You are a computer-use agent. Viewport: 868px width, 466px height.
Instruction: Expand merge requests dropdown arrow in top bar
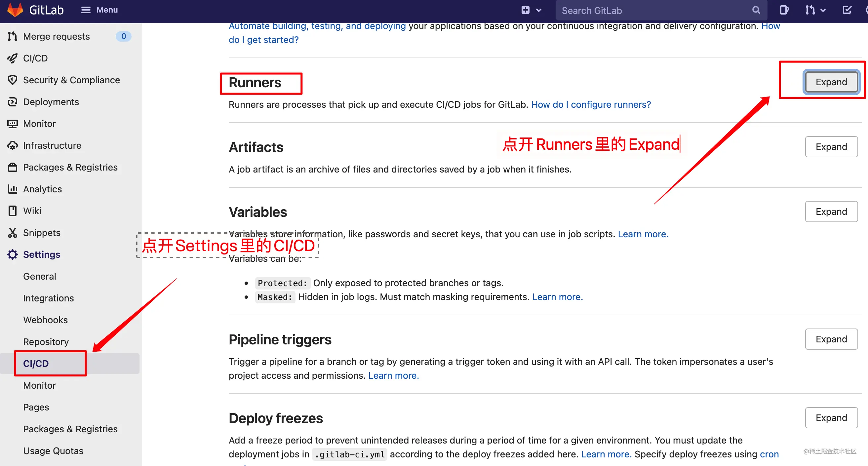(x=823, y=10)
